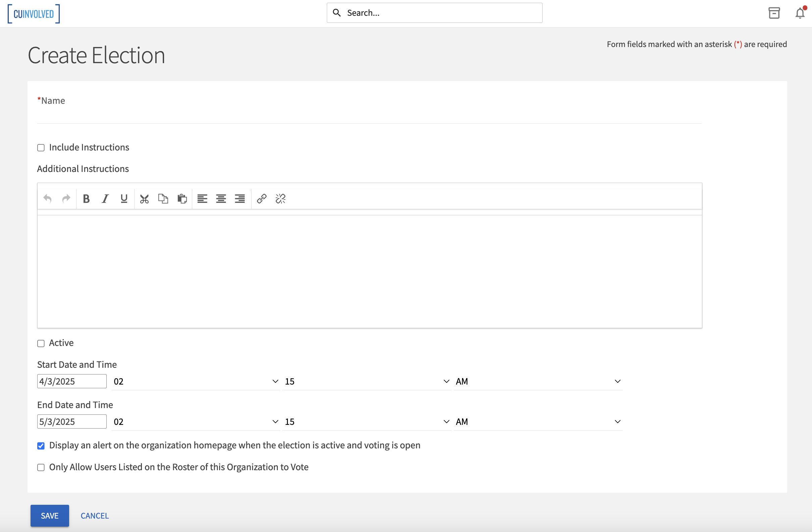Toggle italic text formatting
Viewport: 812px width, 532px height.
coord(105,199)
